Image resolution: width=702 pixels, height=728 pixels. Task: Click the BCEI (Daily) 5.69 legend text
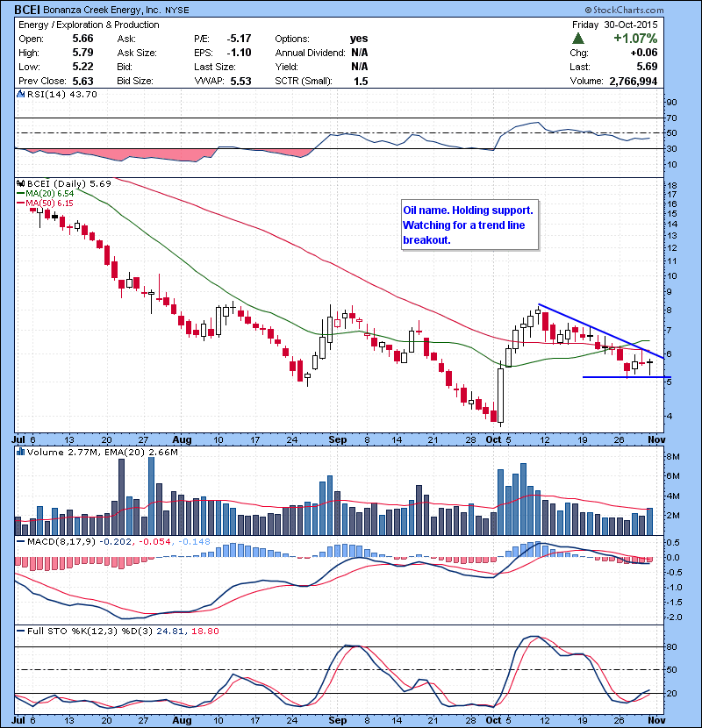[x=68, y=184]
